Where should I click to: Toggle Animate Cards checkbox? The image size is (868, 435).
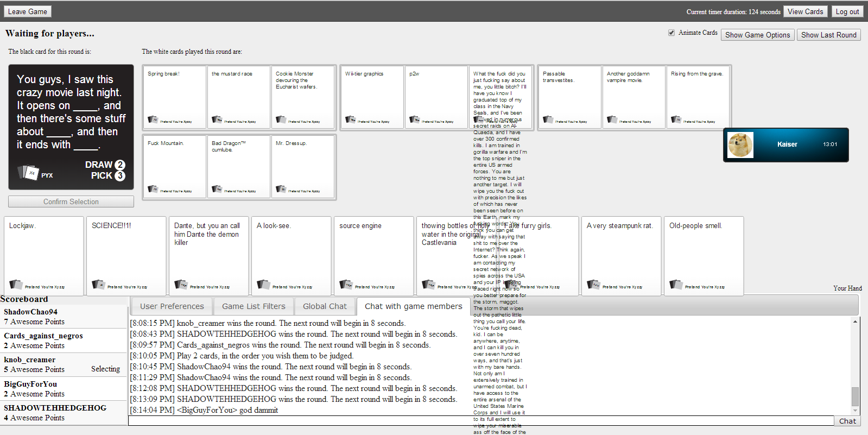(x=671, y=33)
